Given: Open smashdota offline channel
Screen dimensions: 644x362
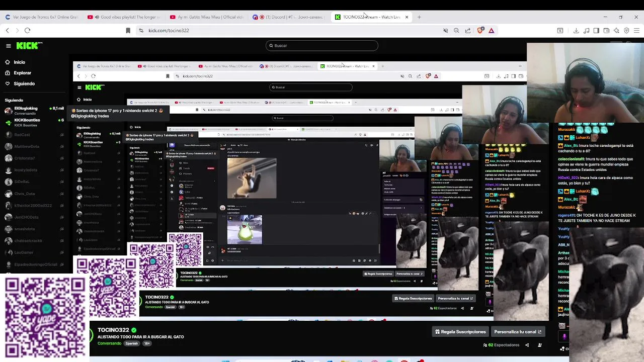Looking at the screenshot, I should click(33, 229).
